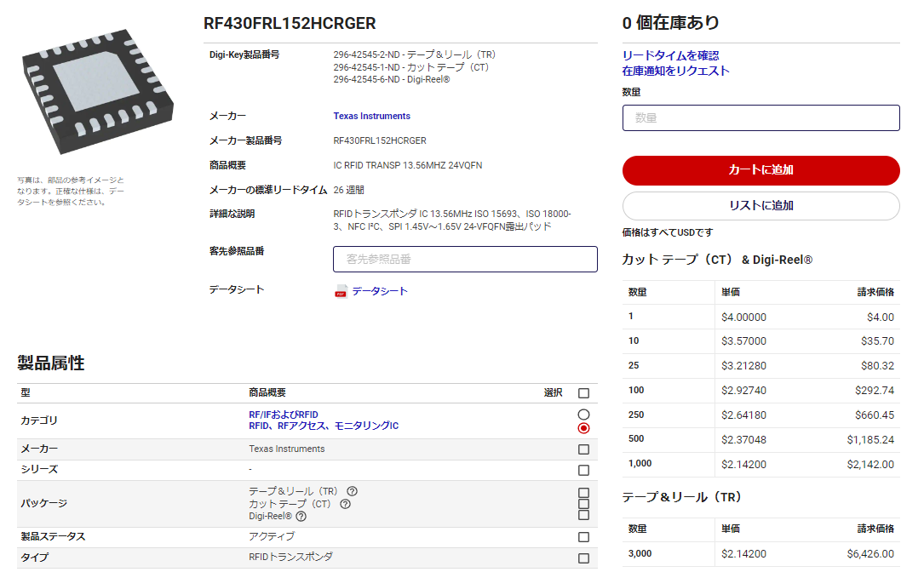
Task: Check the テープ＆リール (TR) package checkbox
Action: [583, 493]
